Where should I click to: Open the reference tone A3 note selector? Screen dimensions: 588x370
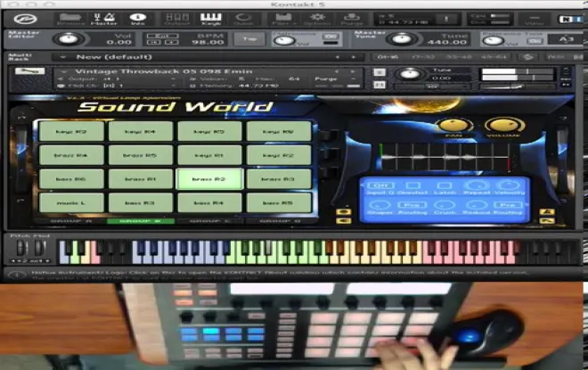click(x=566, y=38)
